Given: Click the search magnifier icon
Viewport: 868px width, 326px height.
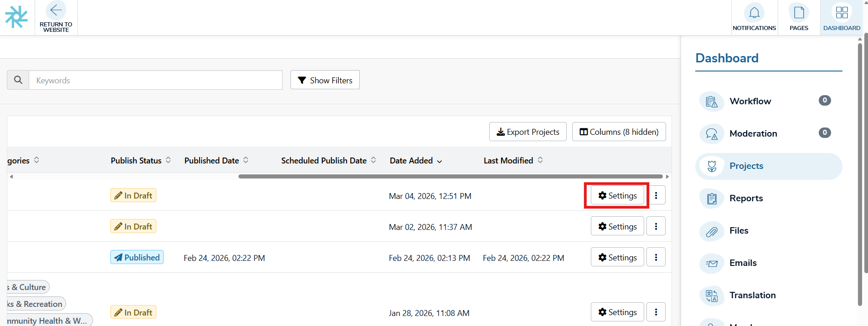Looking at the screenshot, I should click(x=18, y=80).
